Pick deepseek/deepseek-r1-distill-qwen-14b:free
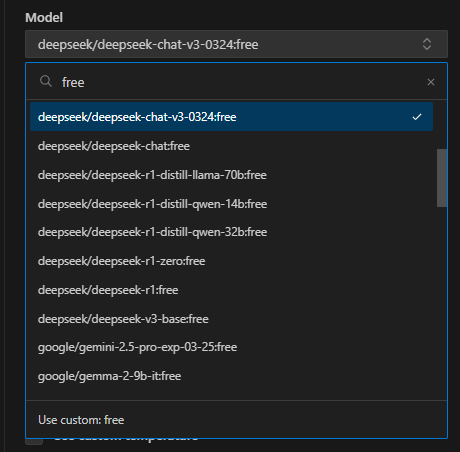 pyautogui.click(x=231, y=204)
